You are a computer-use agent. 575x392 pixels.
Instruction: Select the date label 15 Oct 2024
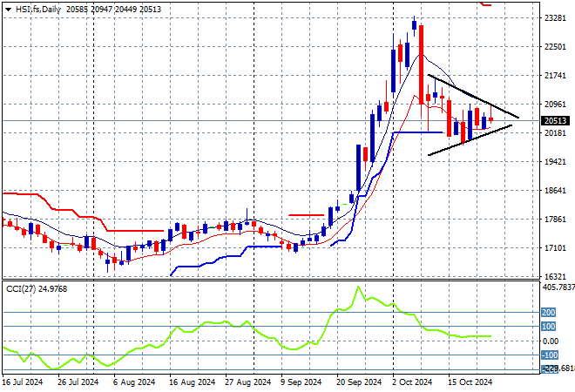coord(470,382)
